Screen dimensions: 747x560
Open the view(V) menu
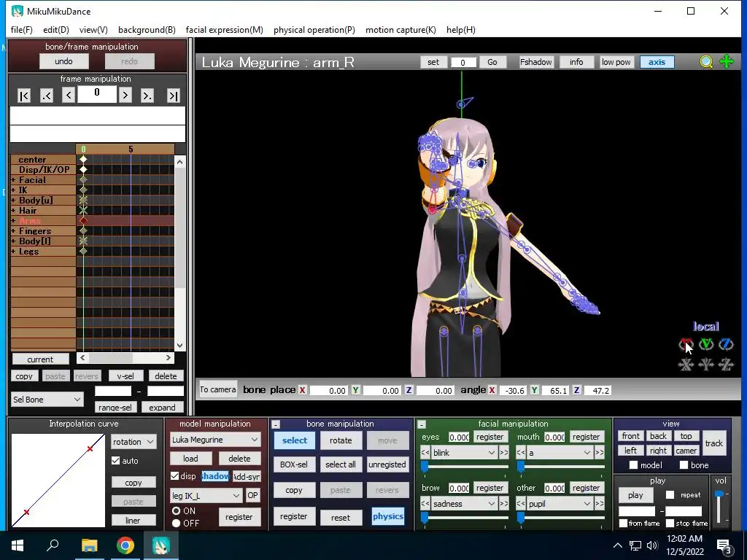pos(93,29)
